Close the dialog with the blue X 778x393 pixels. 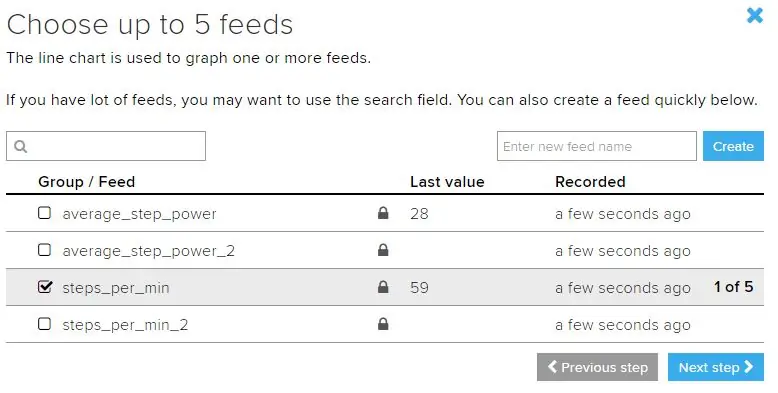point(755,15)
